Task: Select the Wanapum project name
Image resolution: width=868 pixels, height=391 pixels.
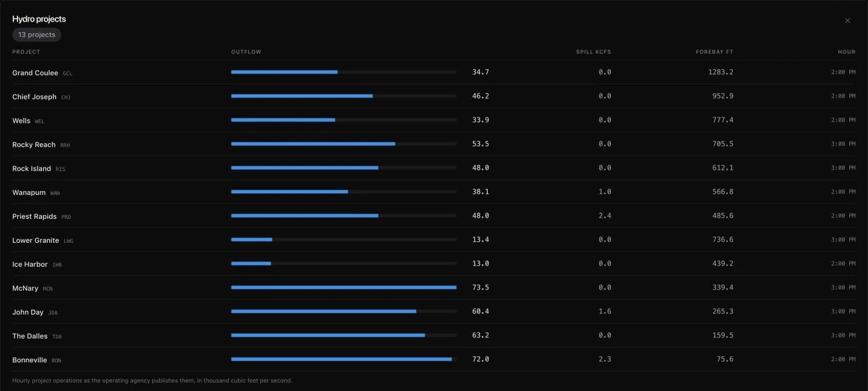Action: click(29, 193)
